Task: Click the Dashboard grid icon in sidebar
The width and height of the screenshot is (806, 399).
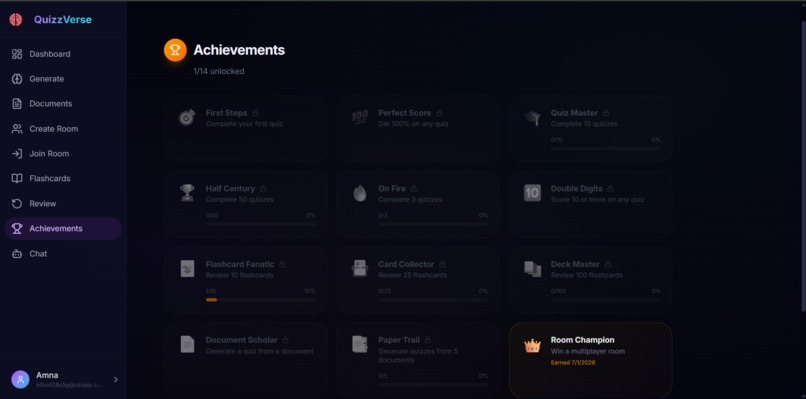Action: tap(17, 54)
